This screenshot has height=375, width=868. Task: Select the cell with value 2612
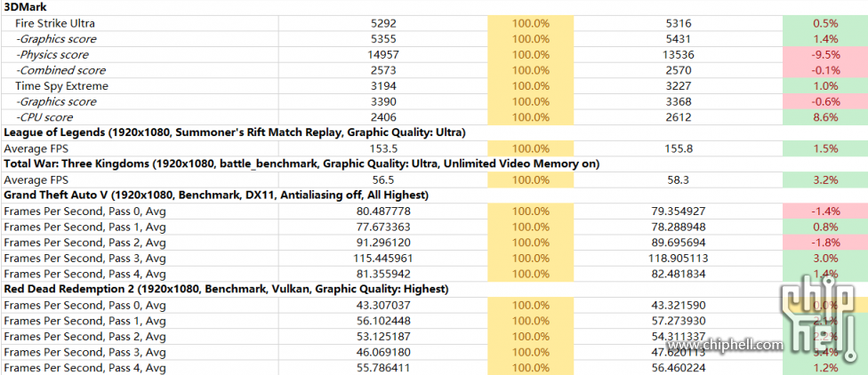tap(679, 117)
